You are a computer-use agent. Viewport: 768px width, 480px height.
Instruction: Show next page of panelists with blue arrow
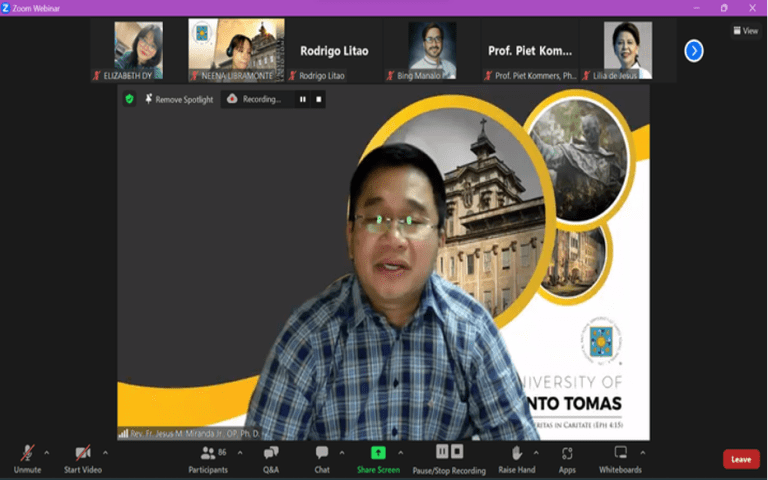[x=694, y=51]
